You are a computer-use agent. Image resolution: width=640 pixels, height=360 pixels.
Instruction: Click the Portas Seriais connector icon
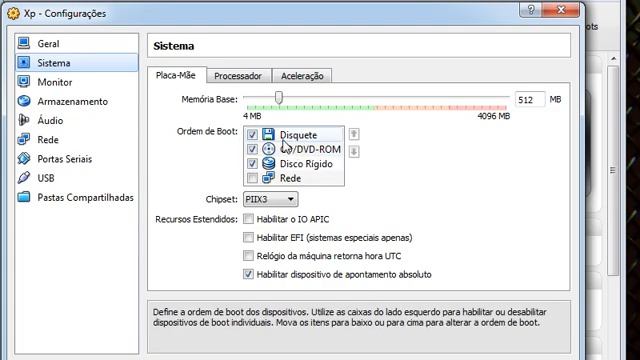[24, 158]
